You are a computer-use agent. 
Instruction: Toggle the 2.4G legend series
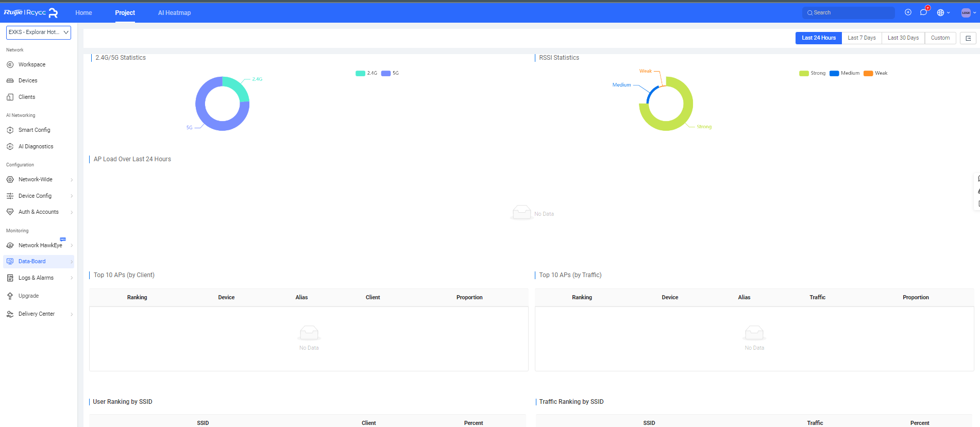[366, 73]
